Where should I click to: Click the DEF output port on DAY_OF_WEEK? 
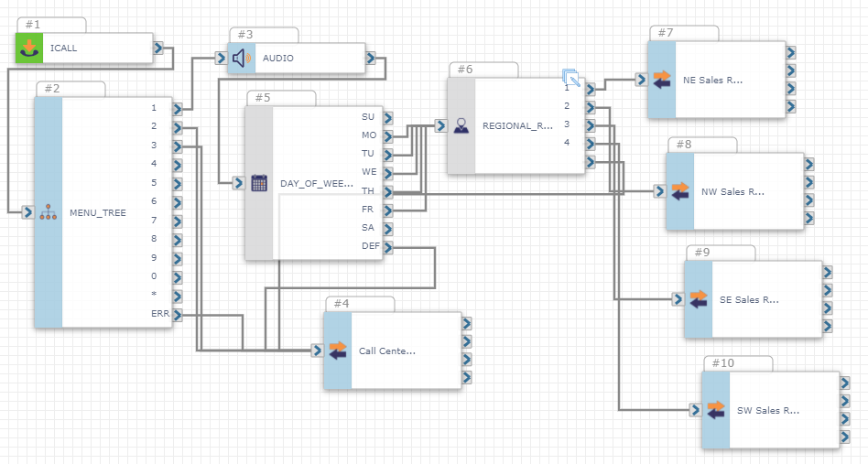[x=388, y=247]
